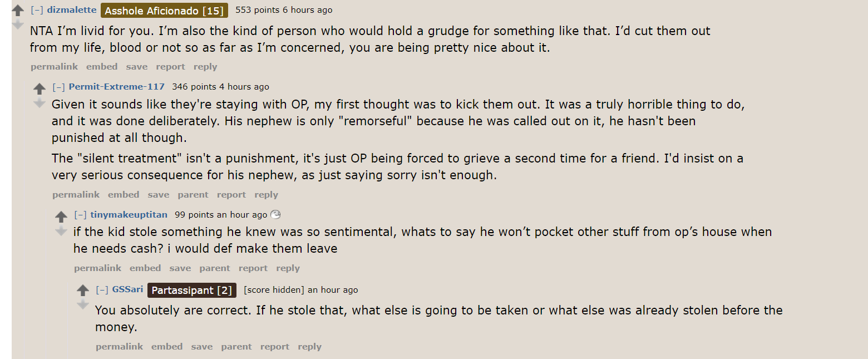Reply to dizmalette's comment

click(205, 67)
